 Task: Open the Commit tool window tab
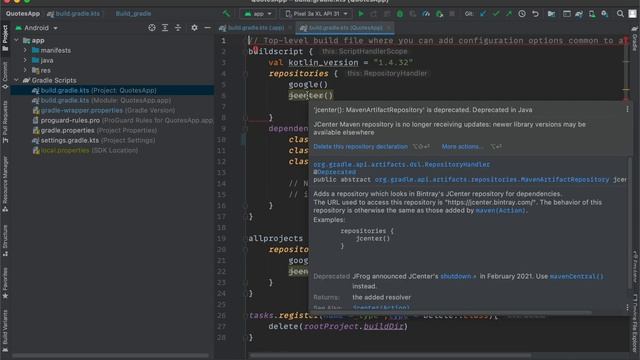[x=5, y=76]
